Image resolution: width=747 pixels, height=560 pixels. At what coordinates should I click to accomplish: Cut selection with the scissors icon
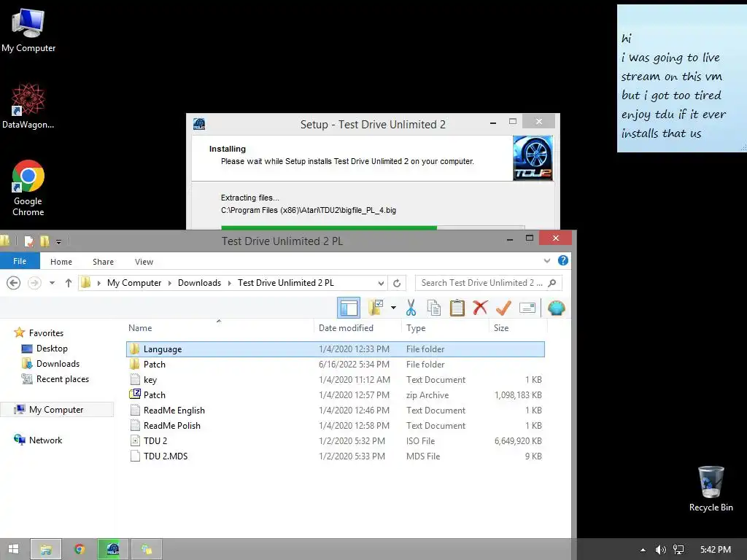(x=411, y=308)
